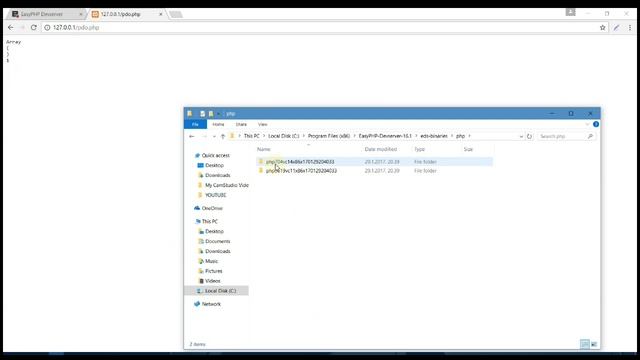640x360 pixels.
Task: Sort files by the Type column
Action: click(420, 149)
